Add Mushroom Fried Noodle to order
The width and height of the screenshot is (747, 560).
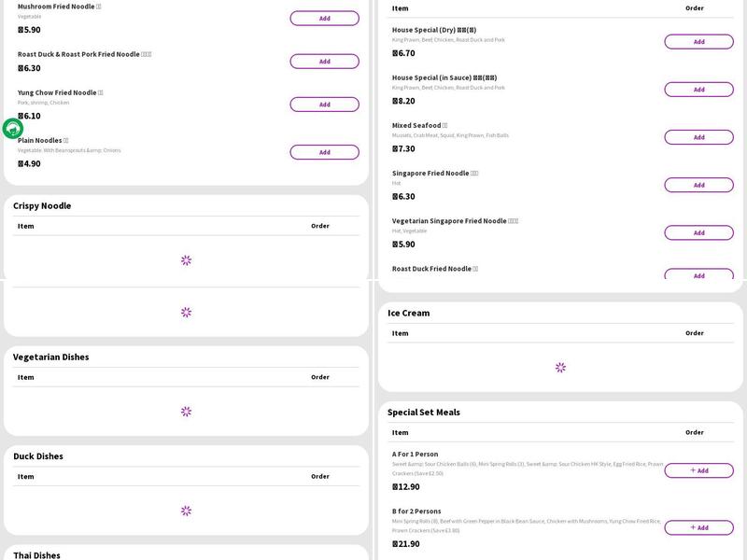coord(324,19)
